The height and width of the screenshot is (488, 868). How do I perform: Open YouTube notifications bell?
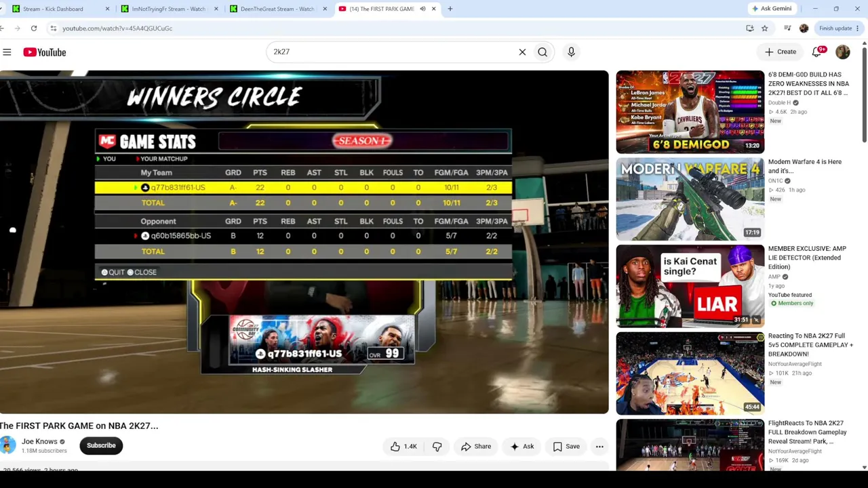coord(818,52)
